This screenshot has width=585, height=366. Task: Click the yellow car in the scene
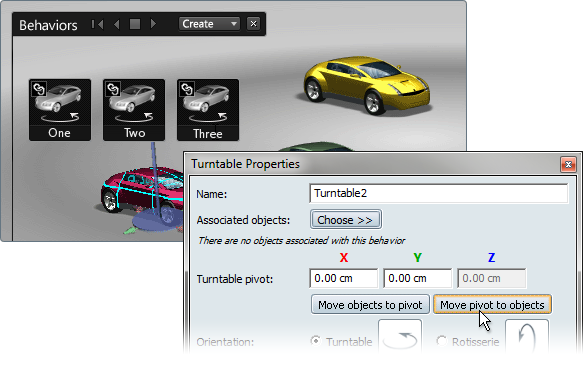[366, 85]
